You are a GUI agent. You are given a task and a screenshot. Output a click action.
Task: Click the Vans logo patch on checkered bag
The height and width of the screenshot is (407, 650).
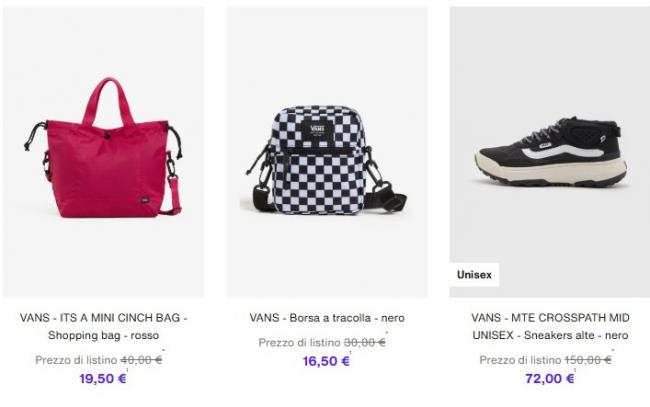coord(317,128)
